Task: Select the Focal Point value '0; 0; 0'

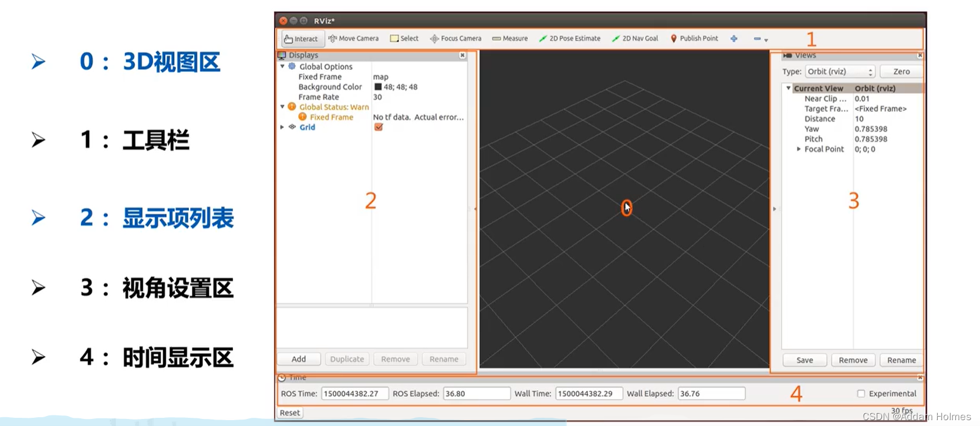Action: (865, 149)
